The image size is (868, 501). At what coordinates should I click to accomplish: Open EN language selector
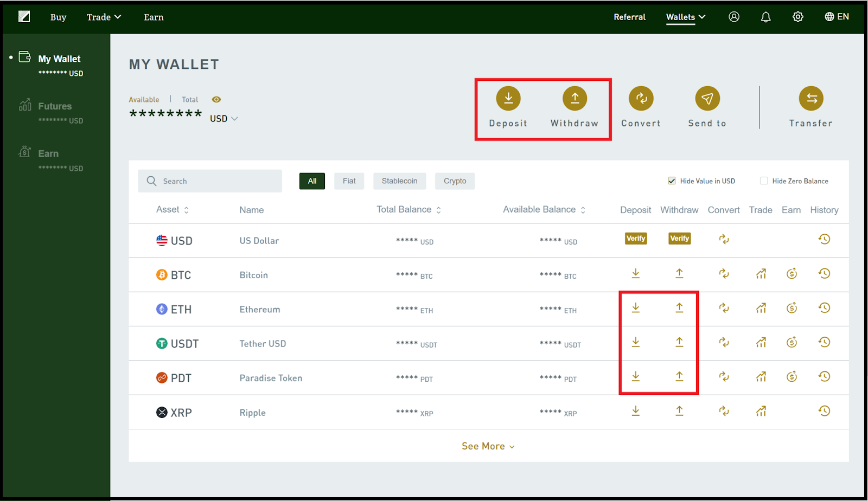click(x=837, y=17)
